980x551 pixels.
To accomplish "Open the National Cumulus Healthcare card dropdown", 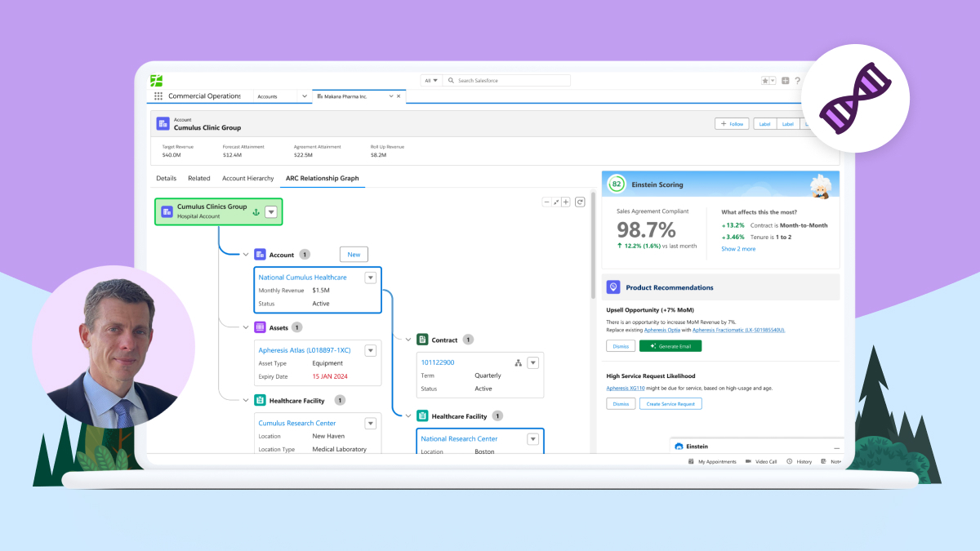I will pos(370,278).
